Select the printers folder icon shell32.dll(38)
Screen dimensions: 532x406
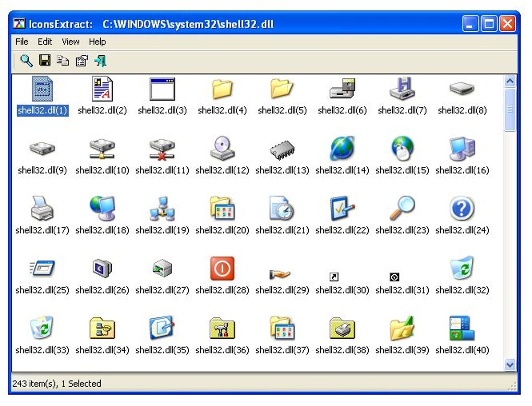pos(342,328)
